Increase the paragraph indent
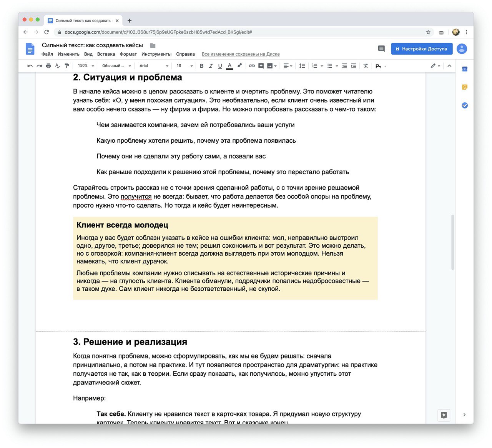Screen dimensions: 492x448 coord(354,66)
